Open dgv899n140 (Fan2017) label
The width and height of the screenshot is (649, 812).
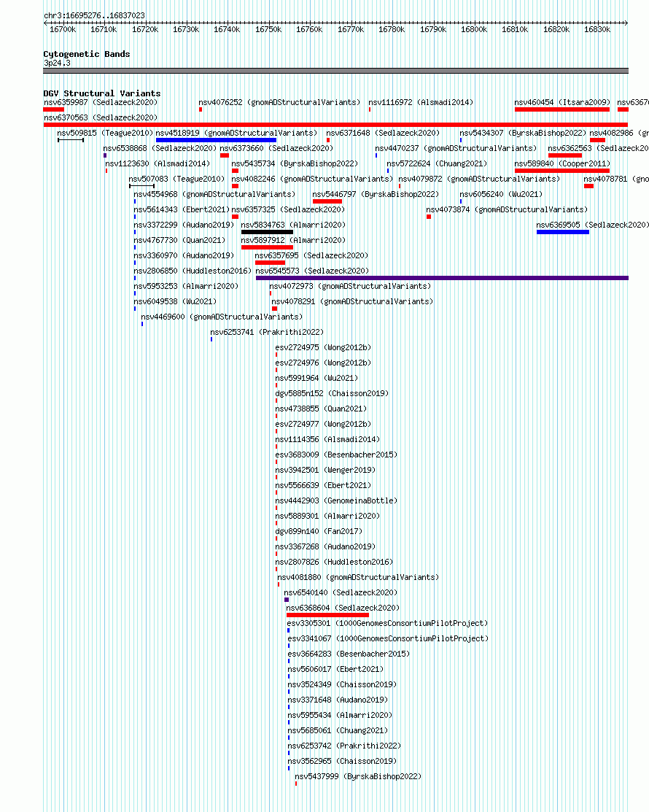pyautogui.click(x=319, y=531)
